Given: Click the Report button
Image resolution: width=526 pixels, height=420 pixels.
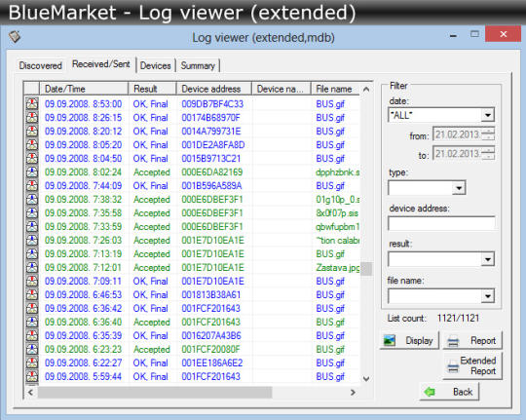Looking at the screenshot, I should point(472,340).
